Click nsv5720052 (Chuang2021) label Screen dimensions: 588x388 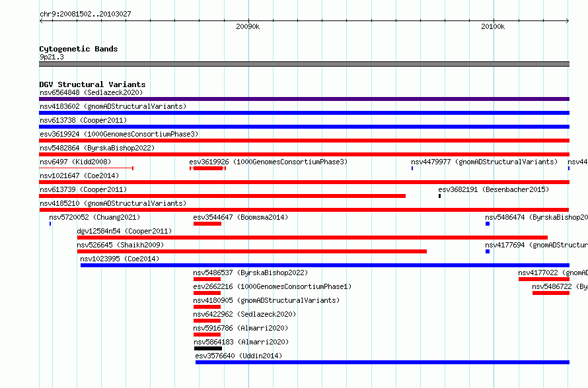[x=94, y=217]
